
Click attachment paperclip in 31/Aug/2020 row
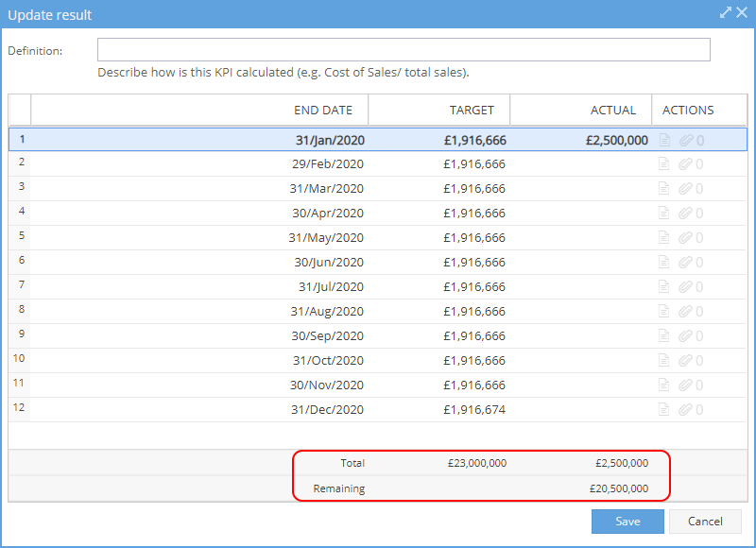pyautogui.click(x=686, y=312)
